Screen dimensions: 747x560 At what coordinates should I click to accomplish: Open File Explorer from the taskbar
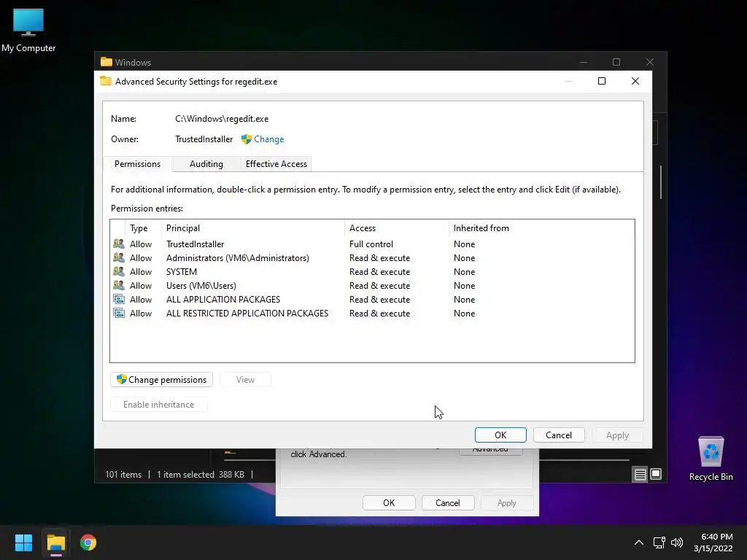pos(55,542)
